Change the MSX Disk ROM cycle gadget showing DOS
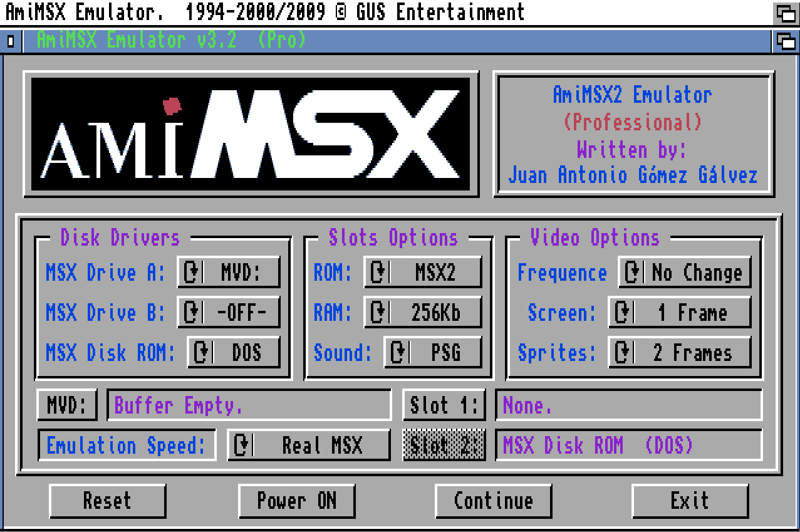The width and height of the screenshot is (800, 532). click(x=234, y=352)
